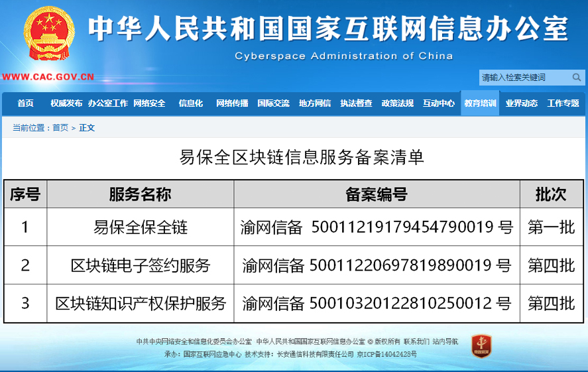Open the 互动中心 navigation tab
588x372 pixels.
click(439, 103)
